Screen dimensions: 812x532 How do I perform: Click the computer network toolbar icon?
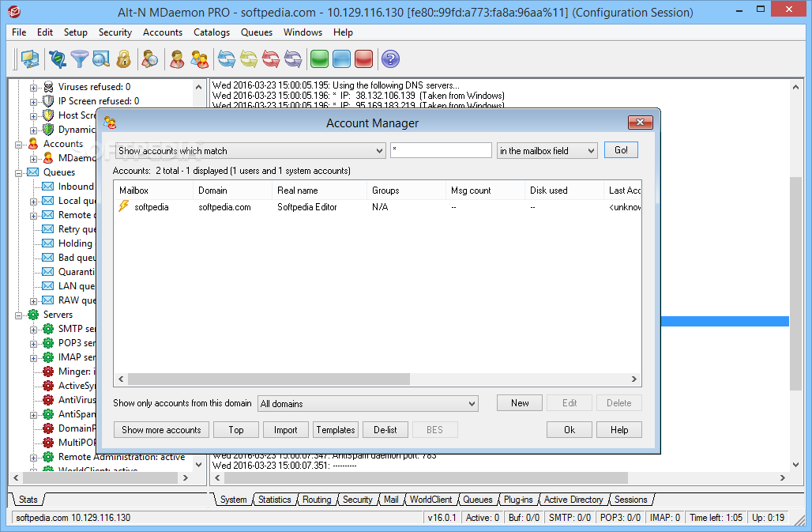pos(30,59)
